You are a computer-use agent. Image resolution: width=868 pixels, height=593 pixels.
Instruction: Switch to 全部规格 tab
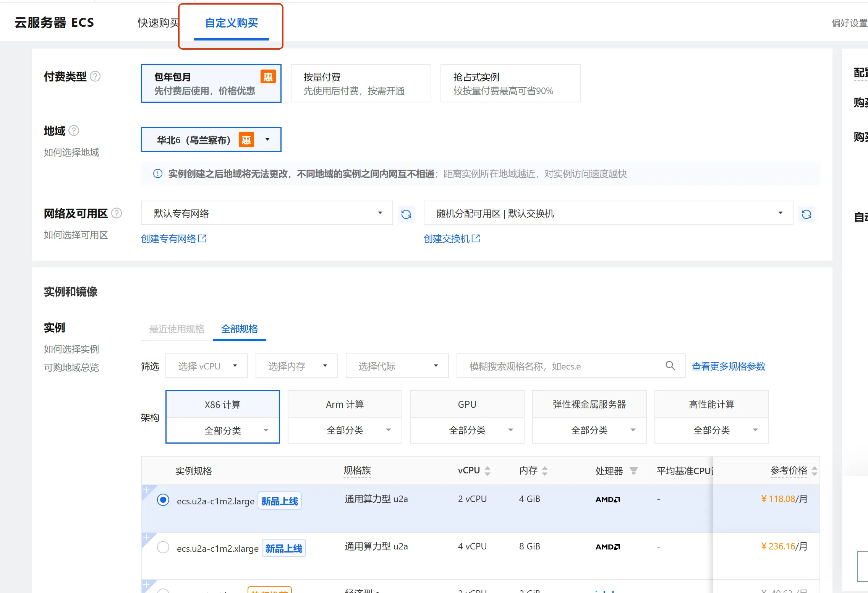[x=240, y=329]
